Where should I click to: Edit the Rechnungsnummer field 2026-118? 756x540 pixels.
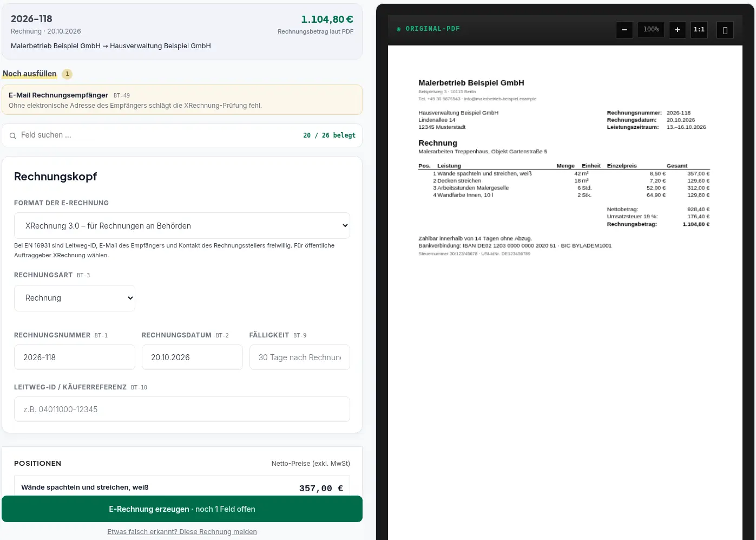coord(75,357)
